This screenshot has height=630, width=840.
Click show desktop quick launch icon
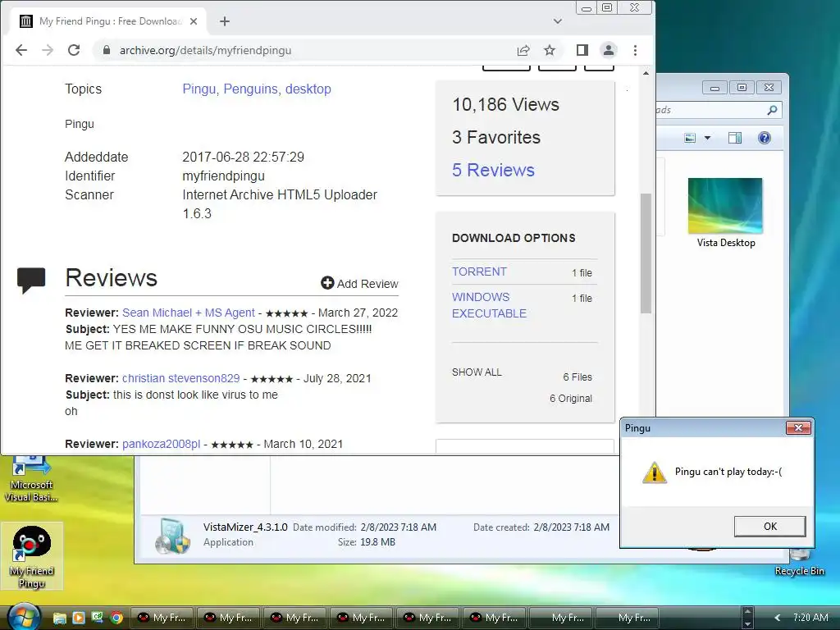(x=98, y=618)
